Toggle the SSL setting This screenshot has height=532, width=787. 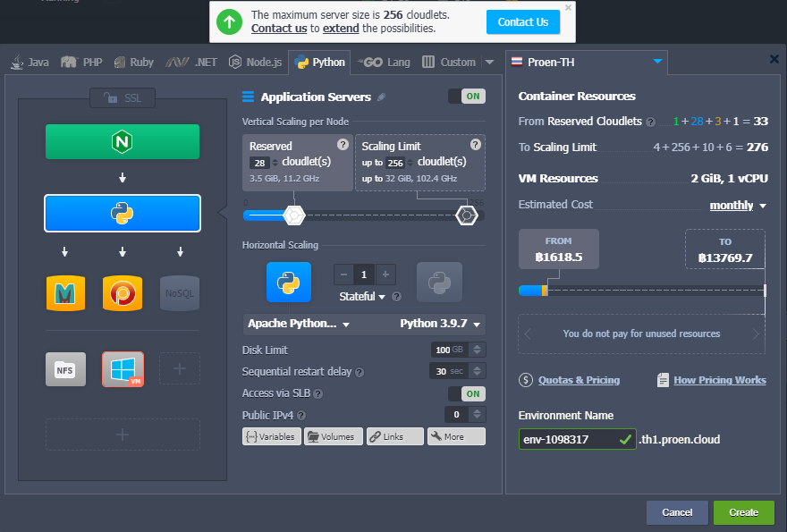pos(123,97)
